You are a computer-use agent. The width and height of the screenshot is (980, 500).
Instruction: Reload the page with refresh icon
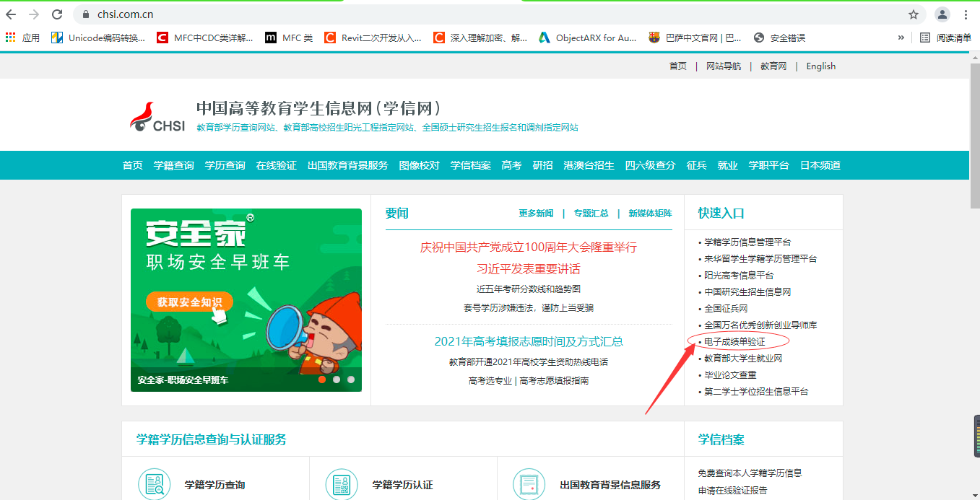click(x=57, y=14)
